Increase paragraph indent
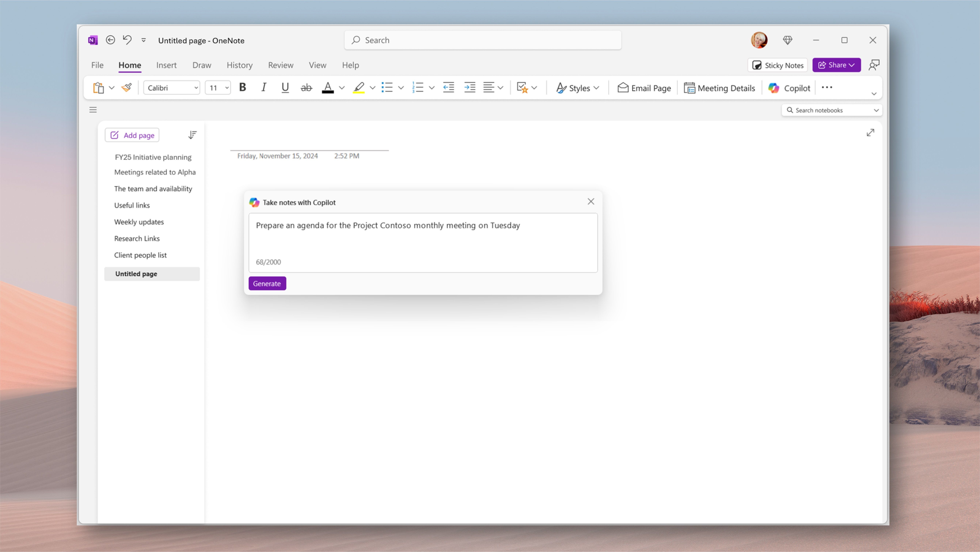Screen dimensions: 980x552 (470, 88)
